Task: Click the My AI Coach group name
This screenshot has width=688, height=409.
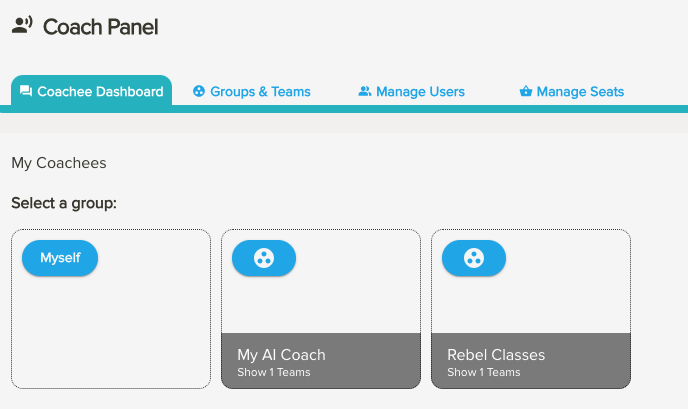Action: click(281, 355)
